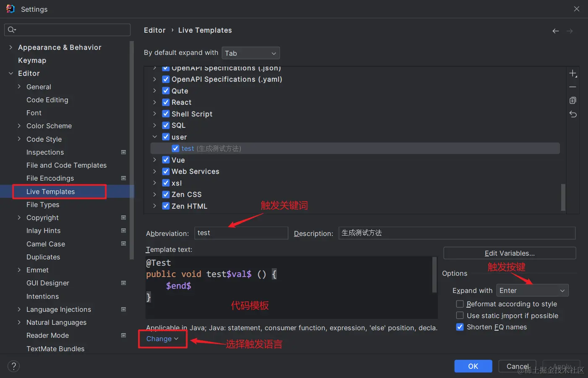Expand the Emmet settings node
The height and width of the screenshot is (378, 588).
point(19,270)
